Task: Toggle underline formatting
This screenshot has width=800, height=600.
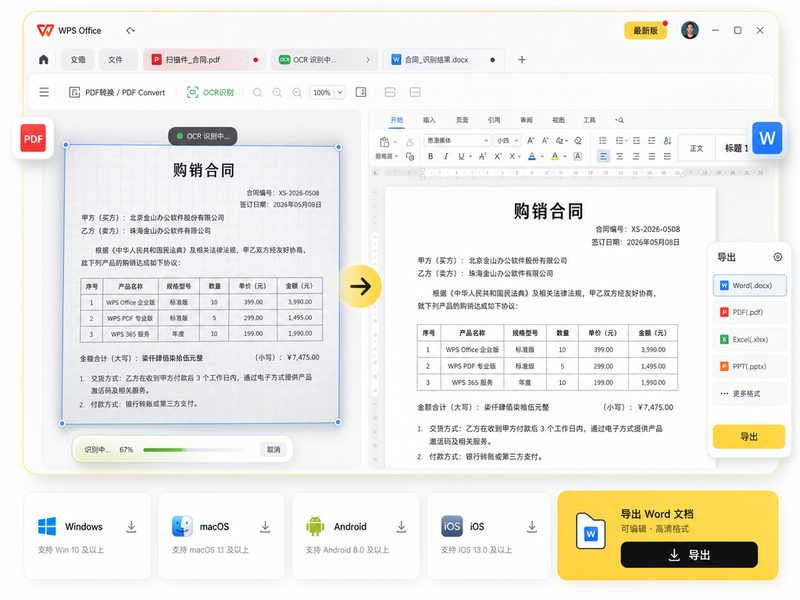Action: (x=461, y=156)
